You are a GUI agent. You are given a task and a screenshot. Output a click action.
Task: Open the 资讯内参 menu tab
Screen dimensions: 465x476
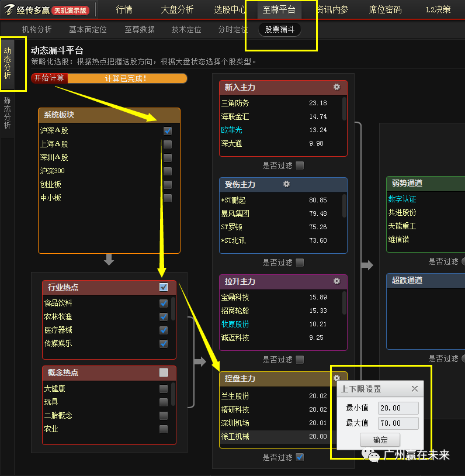pos(332,10)
